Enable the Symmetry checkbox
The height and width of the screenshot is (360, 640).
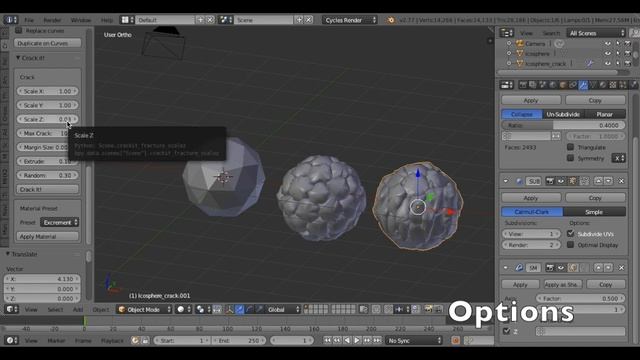(x=571, y=158)
